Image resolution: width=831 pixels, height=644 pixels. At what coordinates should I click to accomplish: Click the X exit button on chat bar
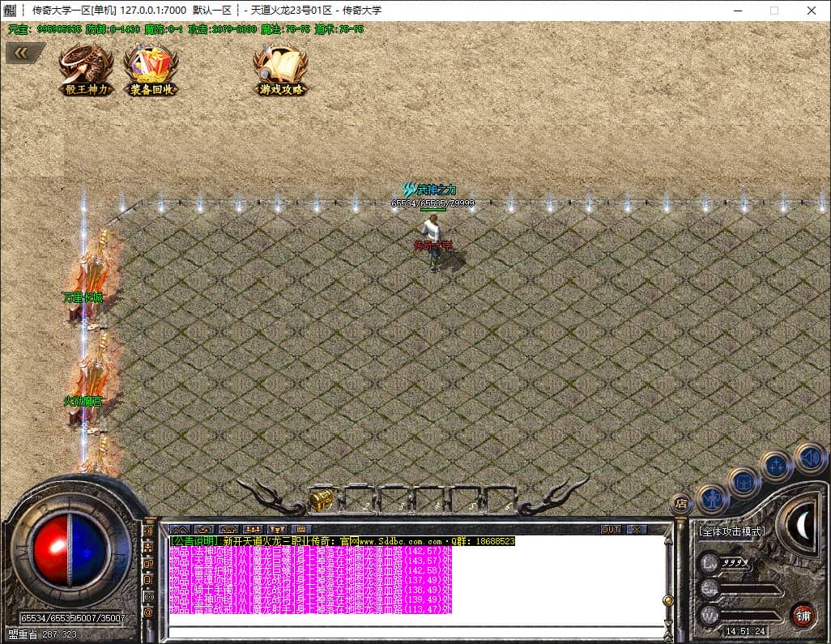coord(637,529)
